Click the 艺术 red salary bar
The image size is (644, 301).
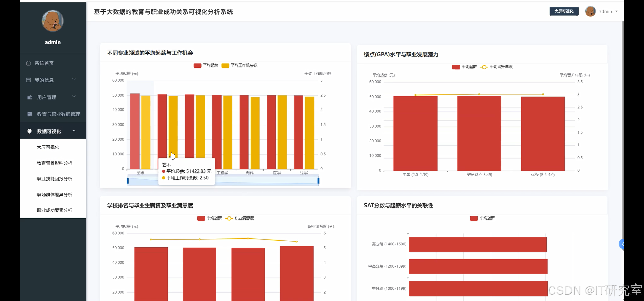(x=135, y=131)
